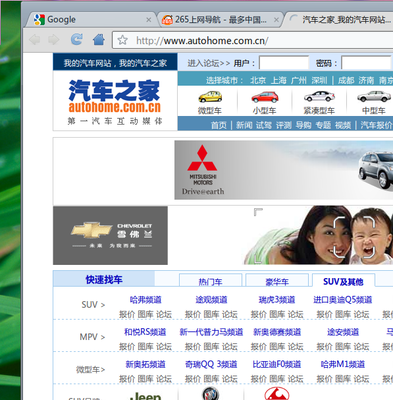Open the 新一代普力马频道 link
Screen dimensions: 393x400
211,332
